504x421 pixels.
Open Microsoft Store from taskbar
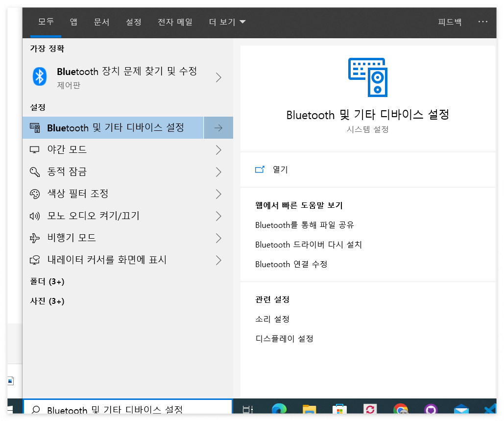point(339,409)
